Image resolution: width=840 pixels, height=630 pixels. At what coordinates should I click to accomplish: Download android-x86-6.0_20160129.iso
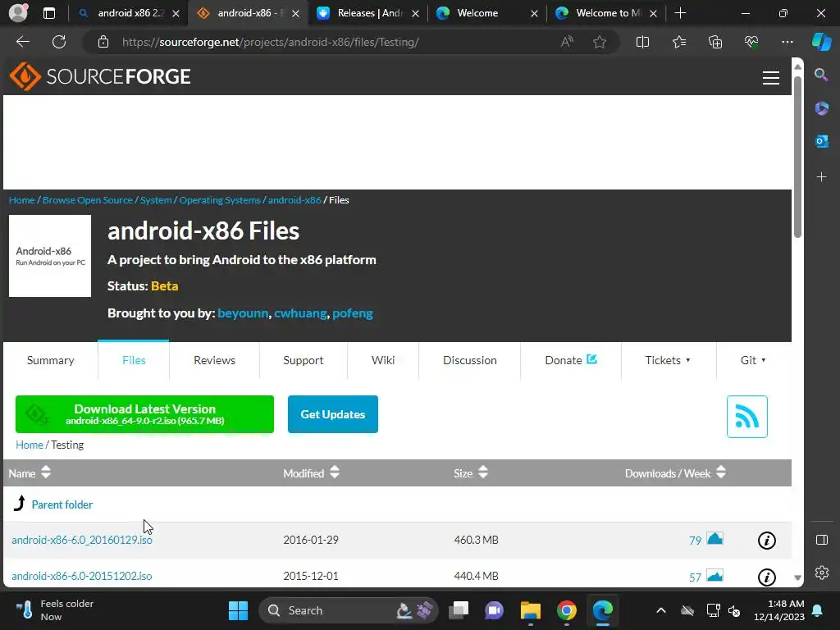tap(82, 540)
